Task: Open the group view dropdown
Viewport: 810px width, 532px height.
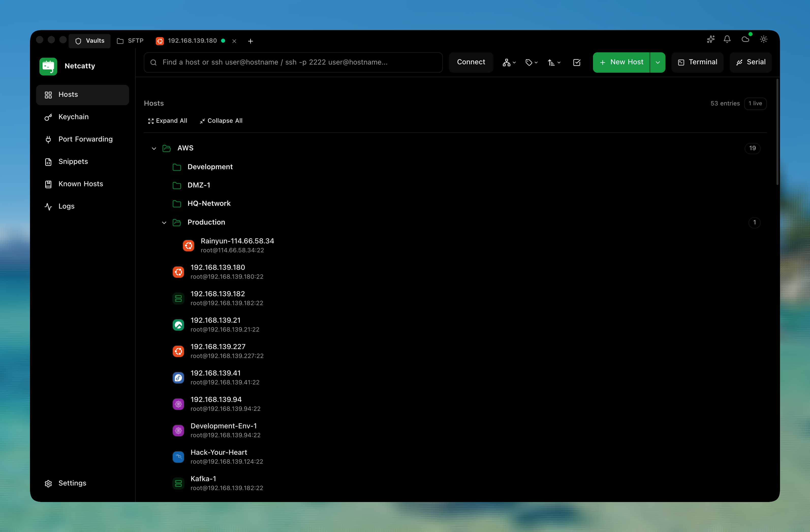Action: (x=509, y=62)
